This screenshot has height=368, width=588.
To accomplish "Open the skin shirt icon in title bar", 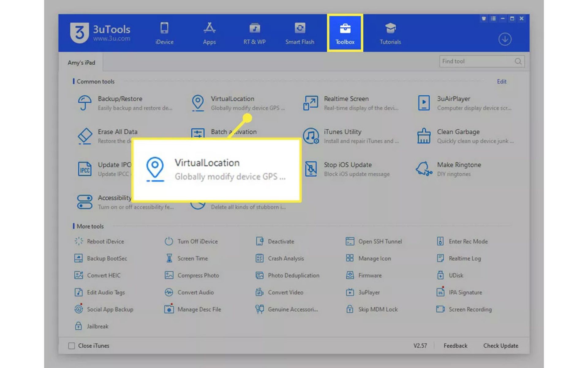I will coord(484,19).
